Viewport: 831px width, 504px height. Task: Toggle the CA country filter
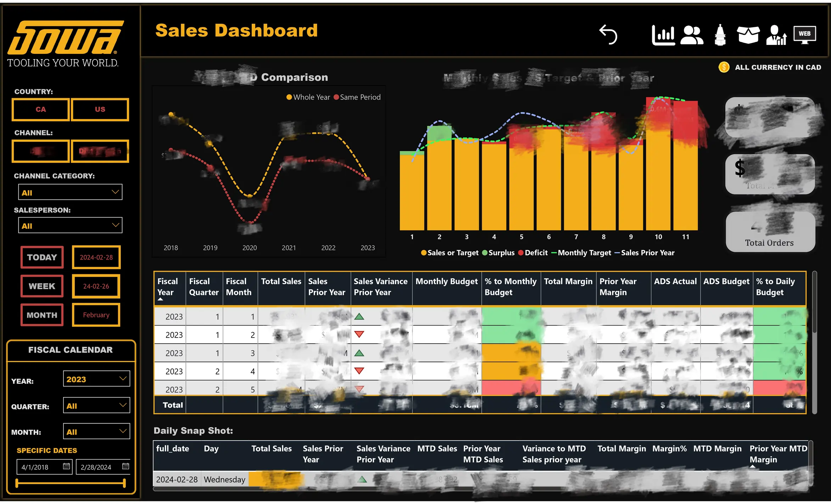41,109
